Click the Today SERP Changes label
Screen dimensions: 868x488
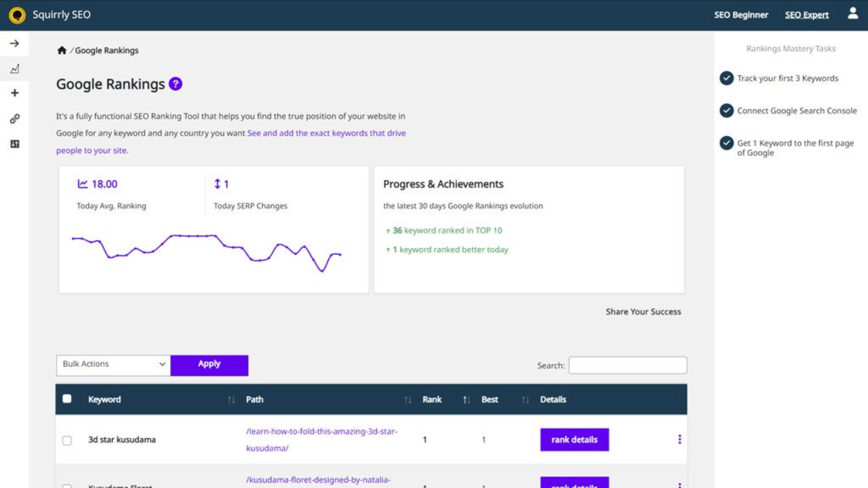tap(250, 206)
